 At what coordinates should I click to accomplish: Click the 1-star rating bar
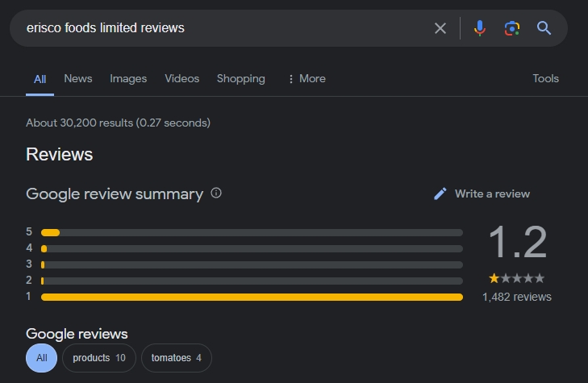coord(252,298)
